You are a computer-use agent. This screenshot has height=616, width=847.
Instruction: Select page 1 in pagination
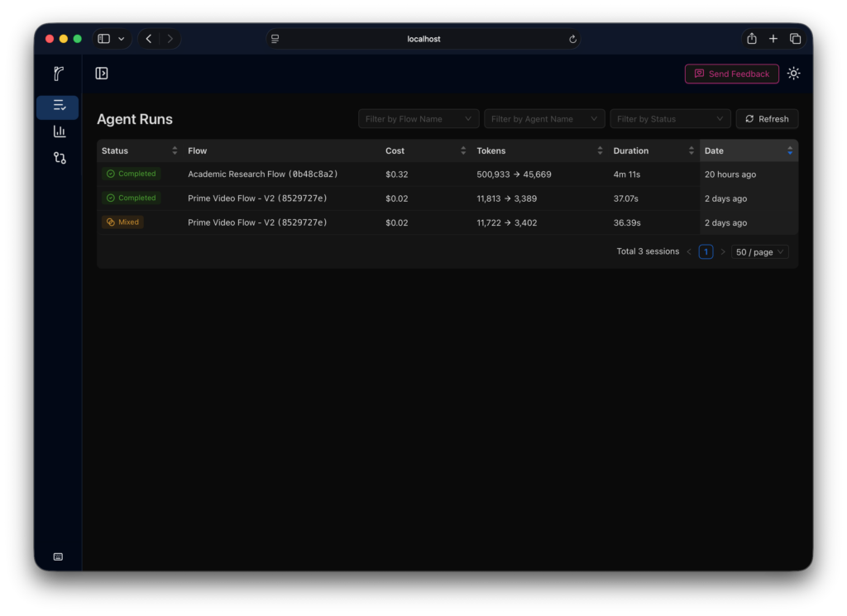pos(706,252)
